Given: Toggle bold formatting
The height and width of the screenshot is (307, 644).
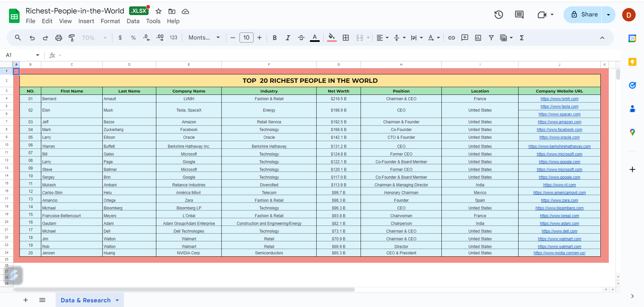Looking at the screenshot, I should 275,38.
